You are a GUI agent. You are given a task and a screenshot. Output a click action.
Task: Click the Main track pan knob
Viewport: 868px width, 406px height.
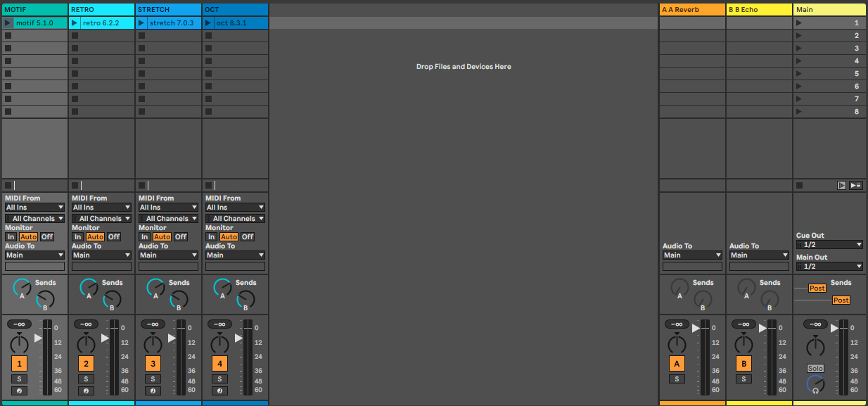point(815,345)
